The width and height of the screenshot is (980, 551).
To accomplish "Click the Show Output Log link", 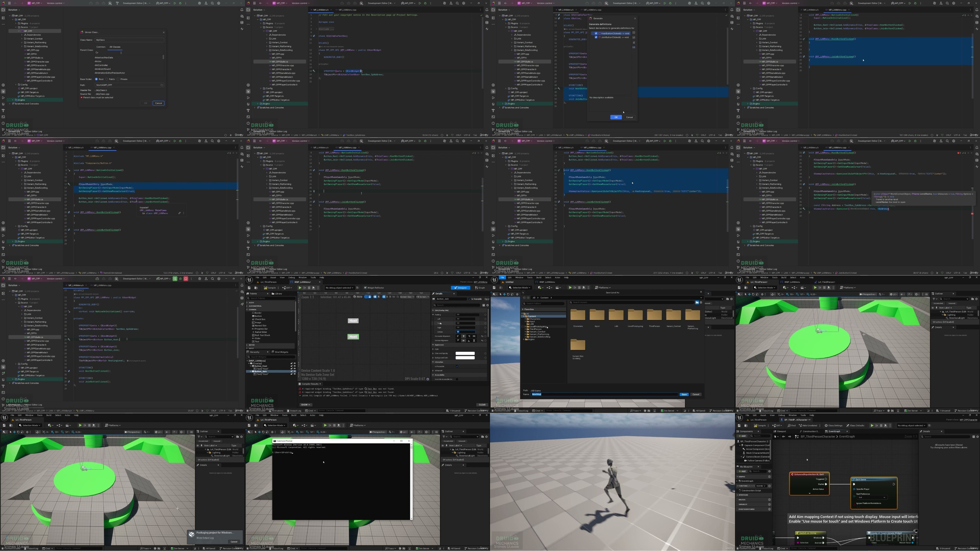I will 205,538.
